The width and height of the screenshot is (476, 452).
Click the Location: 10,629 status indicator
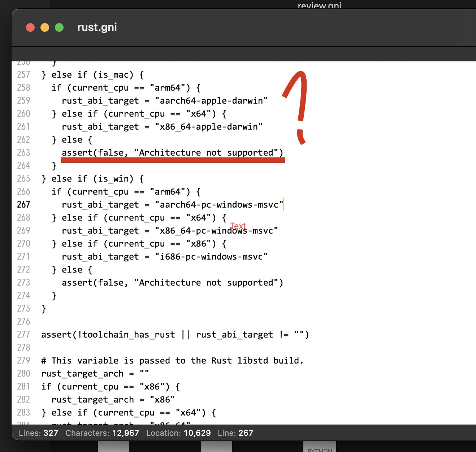[178, 433]
